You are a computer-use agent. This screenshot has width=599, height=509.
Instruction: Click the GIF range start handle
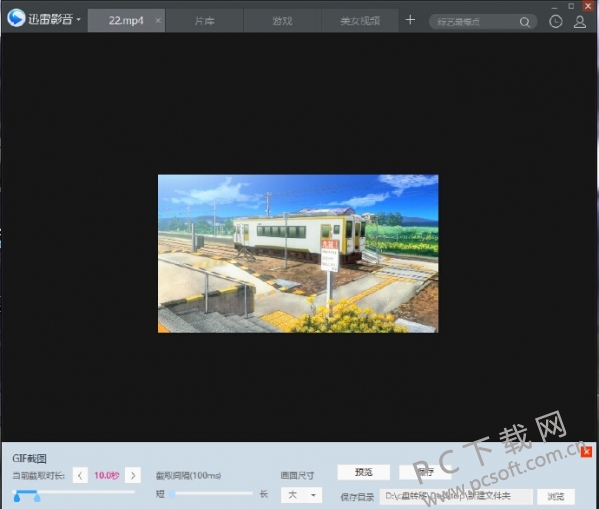[x=17, y=497]
